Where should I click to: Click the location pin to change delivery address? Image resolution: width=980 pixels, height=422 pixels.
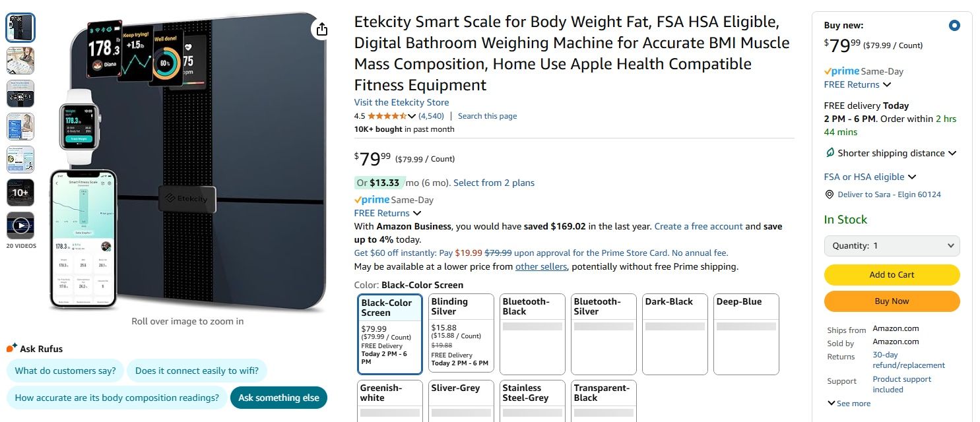click(830, 194)
